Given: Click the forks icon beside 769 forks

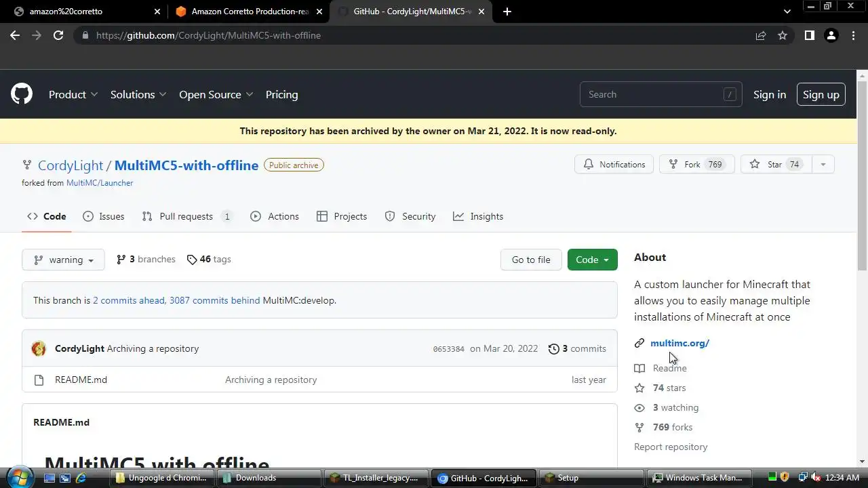Looking at the screenshot, I should (x=639, y=427).
